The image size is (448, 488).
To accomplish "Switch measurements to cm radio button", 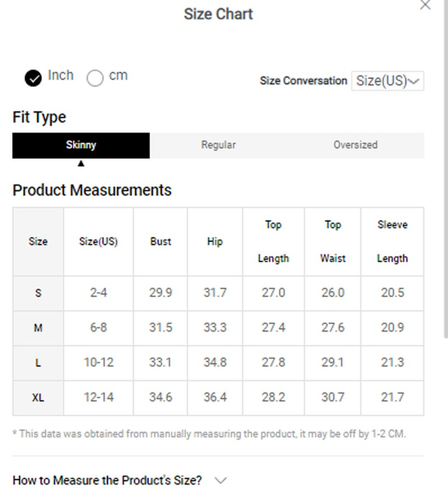I will point(95,78).
